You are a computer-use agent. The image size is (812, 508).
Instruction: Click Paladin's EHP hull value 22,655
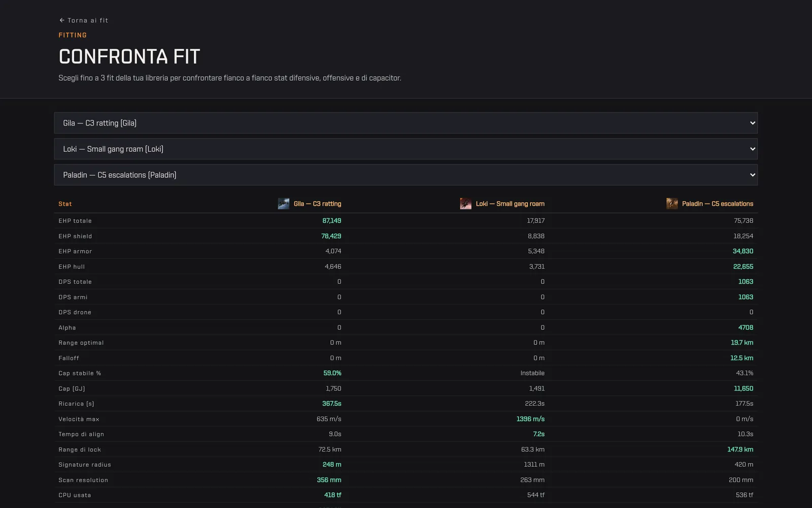coord(743,266)
